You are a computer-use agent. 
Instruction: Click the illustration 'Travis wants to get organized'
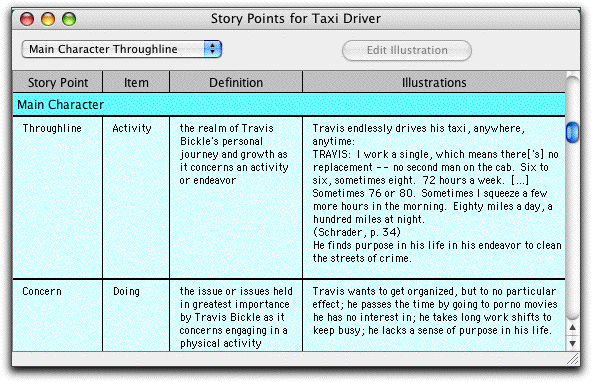point(434,316)
